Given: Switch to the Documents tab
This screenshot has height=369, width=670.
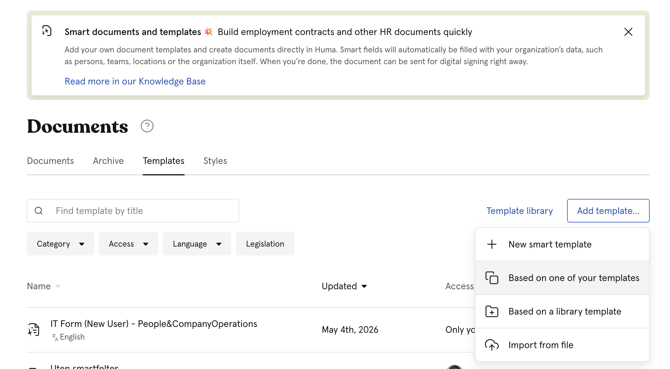Looking at the screenshot, I should (x=50, y=161).
